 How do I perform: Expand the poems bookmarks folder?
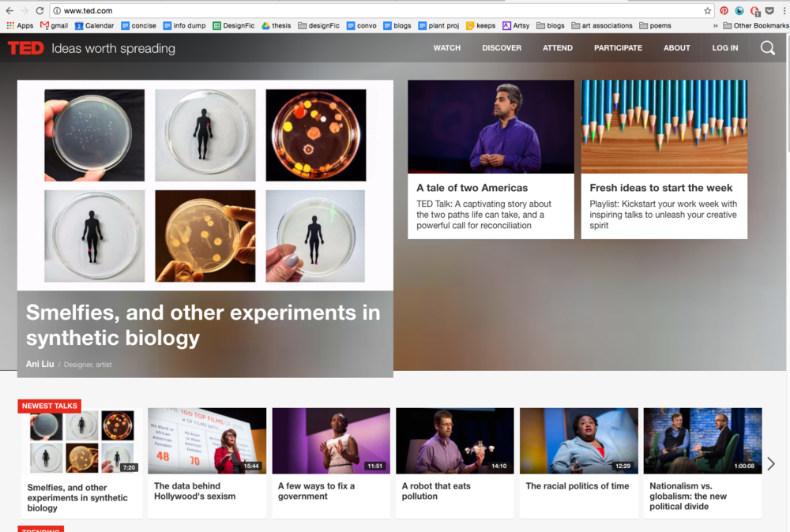pyautogui.click(x=655, y=26)
